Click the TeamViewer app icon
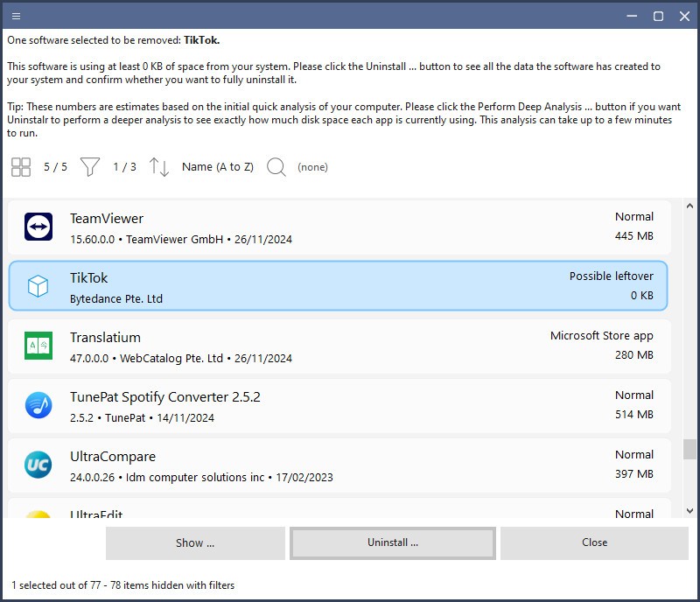The height and width of the screenshot is (602, 700). tap(38, 227)
